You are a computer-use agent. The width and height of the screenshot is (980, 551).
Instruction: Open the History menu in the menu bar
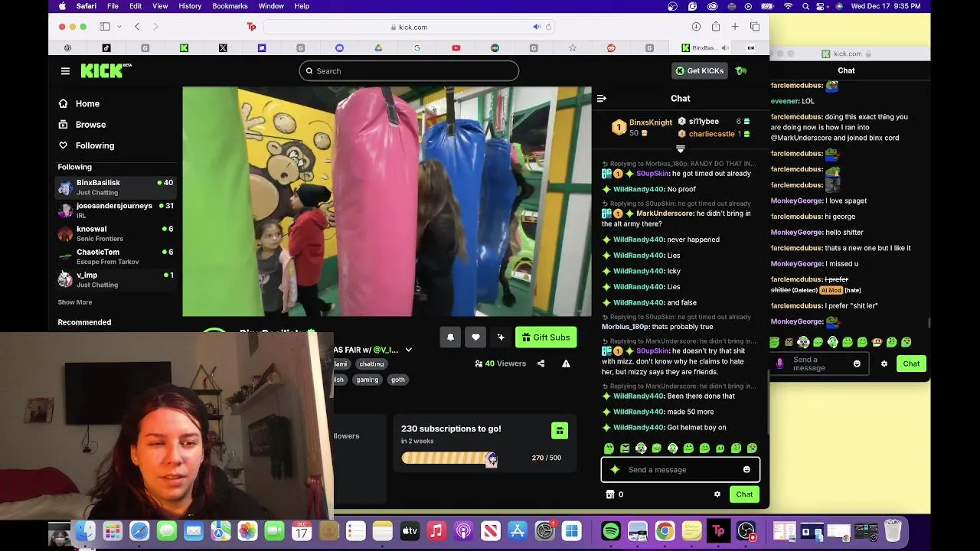point(190,6)
